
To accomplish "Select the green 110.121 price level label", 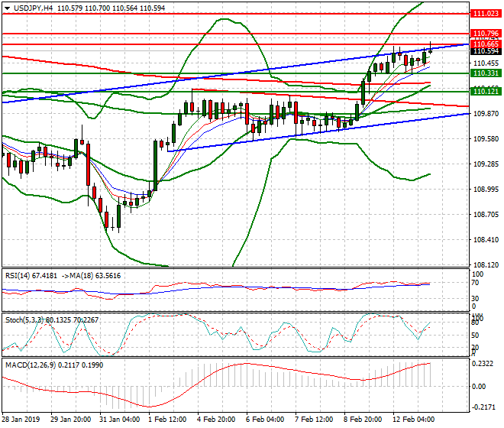I will (x=486, y=92).
